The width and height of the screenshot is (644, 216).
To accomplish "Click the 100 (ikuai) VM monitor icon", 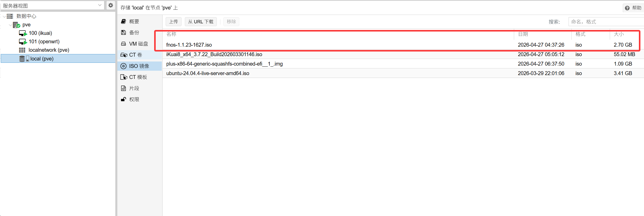I will click(23, 33).
